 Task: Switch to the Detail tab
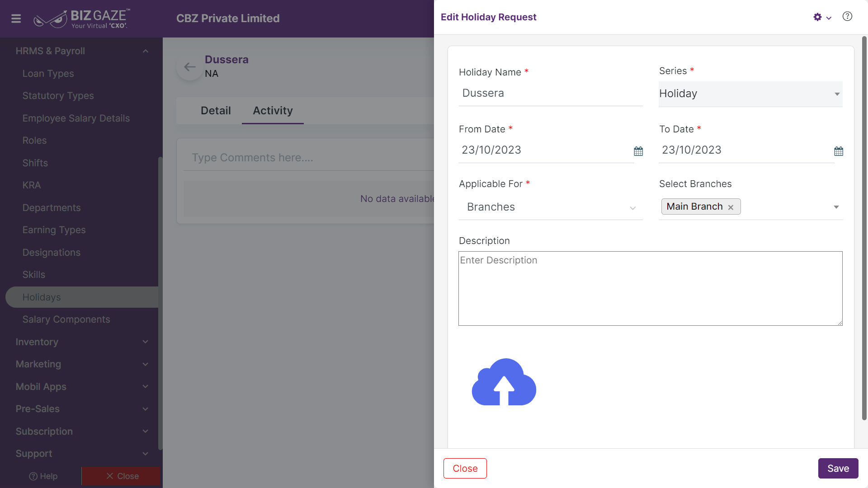pos(216,111)
